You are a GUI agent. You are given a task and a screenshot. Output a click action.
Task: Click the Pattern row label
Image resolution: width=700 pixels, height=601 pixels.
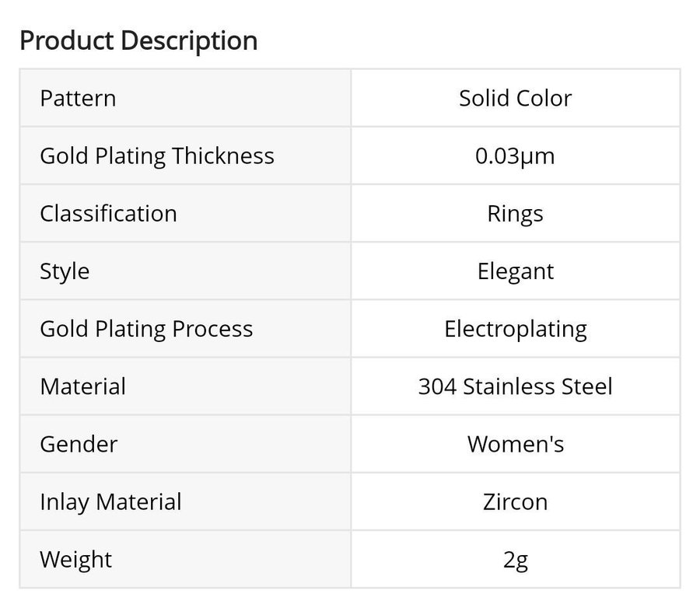coord(78,98)
